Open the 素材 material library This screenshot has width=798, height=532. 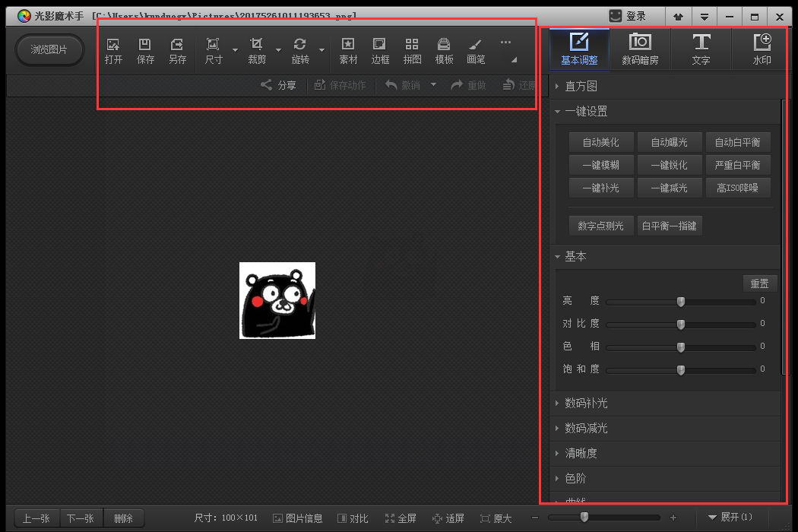[348, 50]
